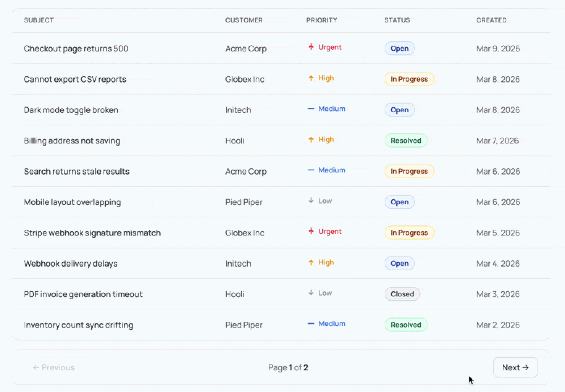Select the High priority arrow for CSV reports ticket

pyautogui.click(x=311, y=78)
